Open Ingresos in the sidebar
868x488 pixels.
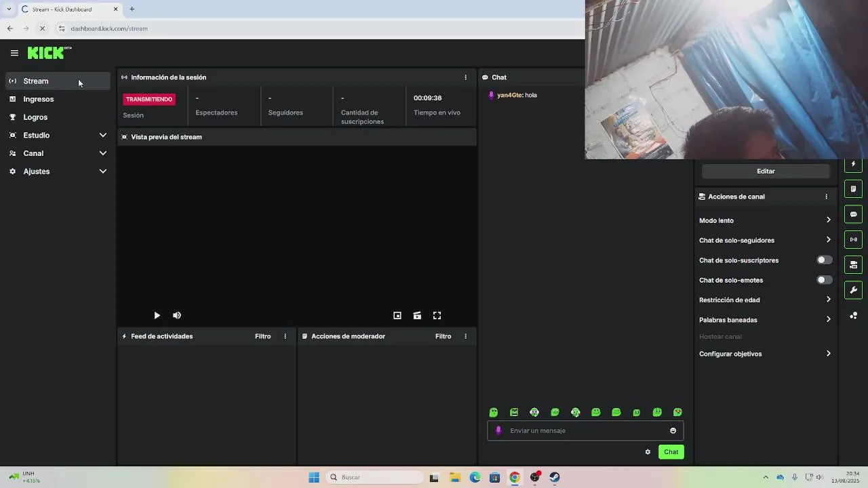[x=58, y=99]
